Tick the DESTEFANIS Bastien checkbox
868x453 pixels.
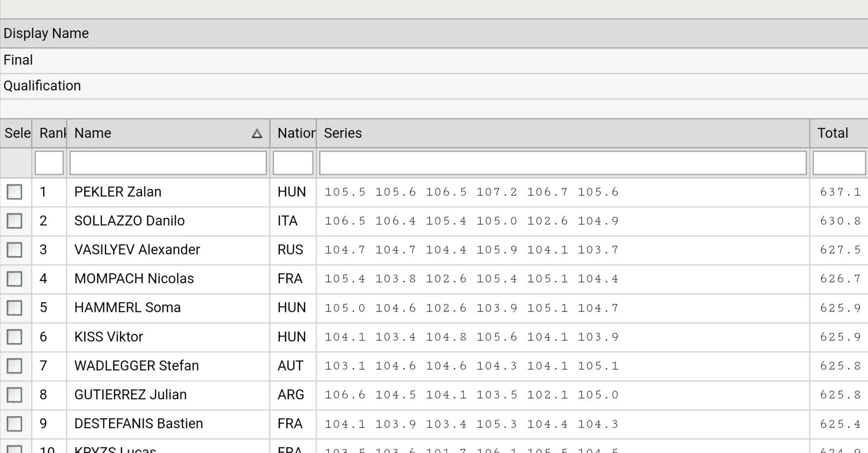point(14,424)
